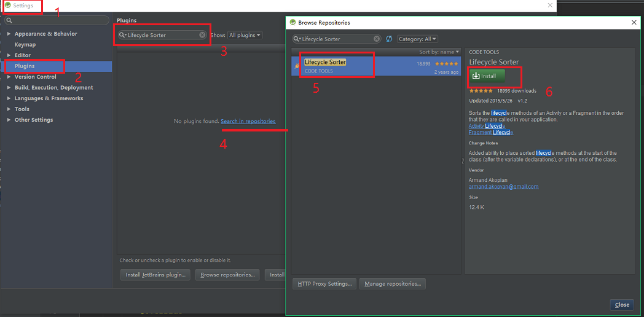Click the plugin icon beside Lifecycle Sorter row
644x317 pixels.
coord(297,66)
